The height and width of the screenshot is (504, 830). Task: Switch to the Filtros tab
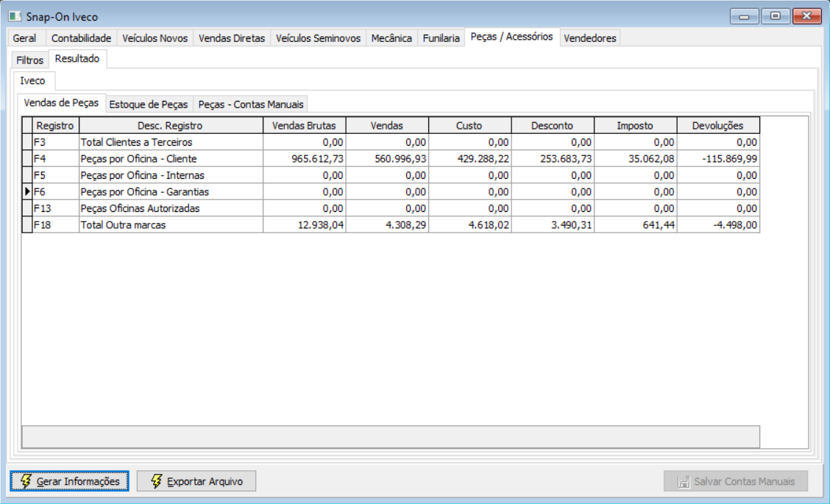click(x=29, y=60)
